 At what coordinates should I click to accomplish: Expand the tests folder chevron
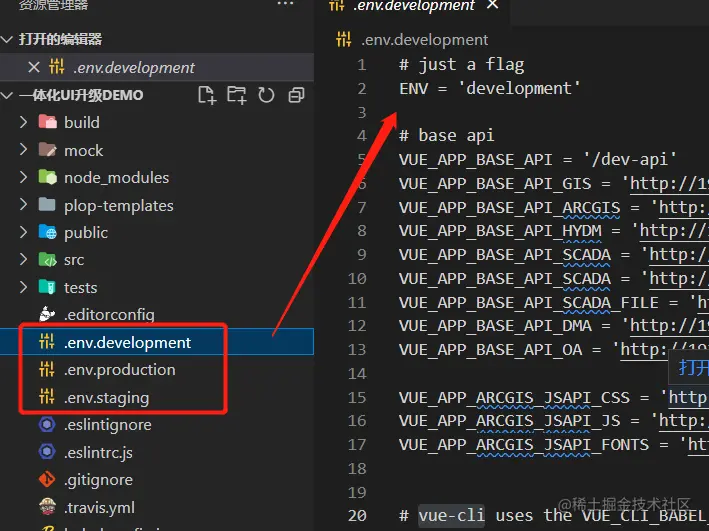coord(24,287)
